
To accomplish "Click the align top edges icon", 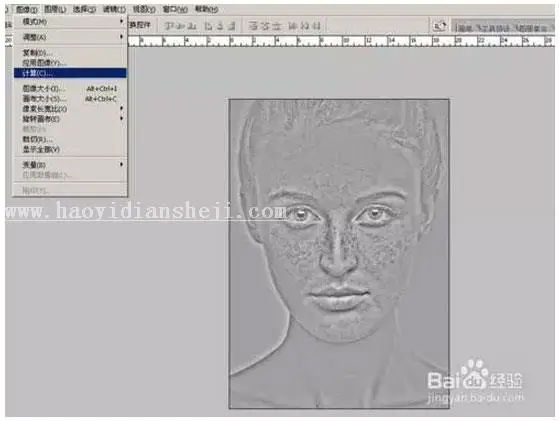I will [169, 26].
